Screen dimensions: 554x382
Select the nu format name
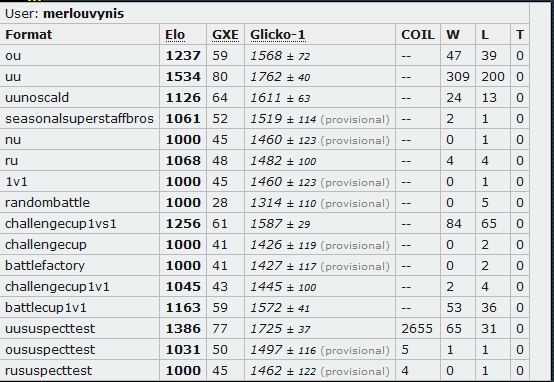pyautogui.click(x=13, y=140)
